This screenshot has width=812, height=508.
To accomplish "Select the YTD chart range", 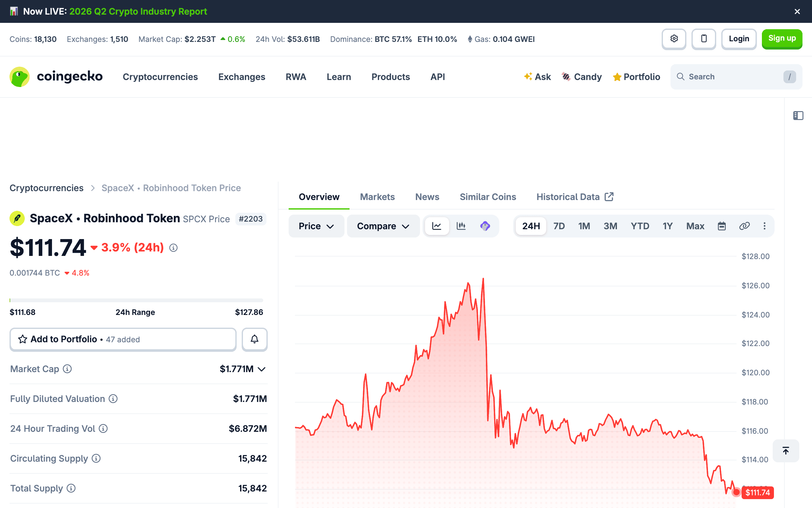I will coord(640,226).
